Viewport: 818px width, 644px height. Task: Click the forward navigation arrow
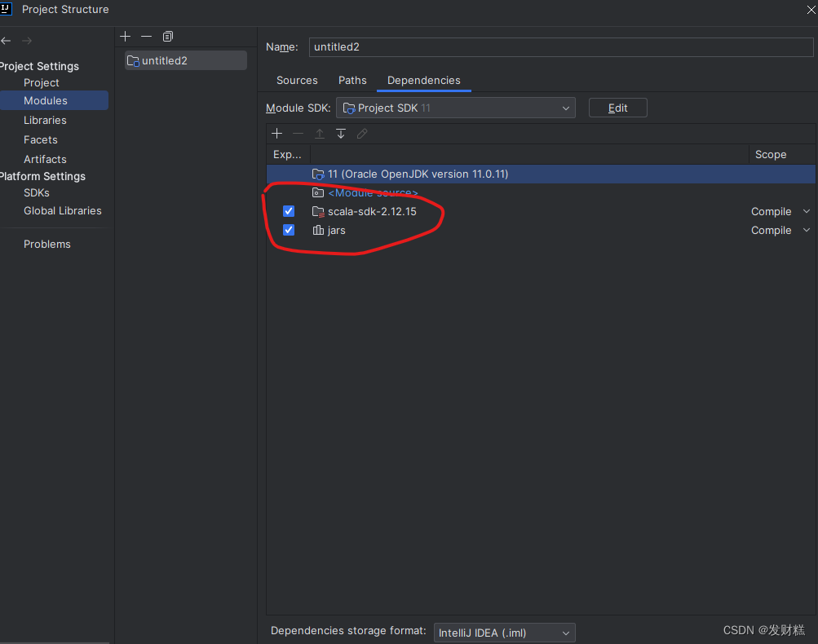pyautogui.click(x=27, y=41)
